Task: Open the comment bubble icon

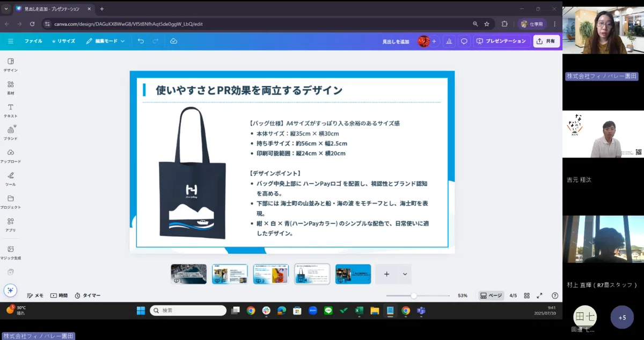Action: (x=464, y=41)
